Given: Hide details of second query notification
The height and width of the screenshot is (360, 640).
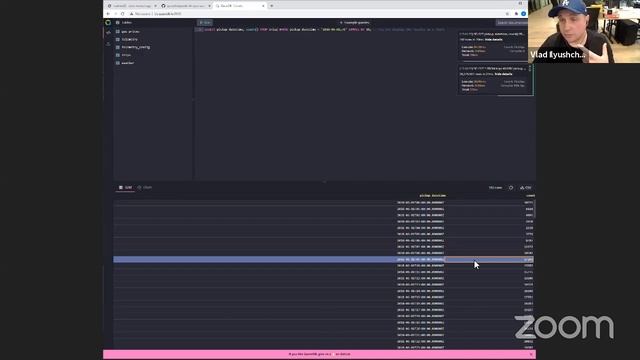Looking at the screenshot, I should 503,74.
